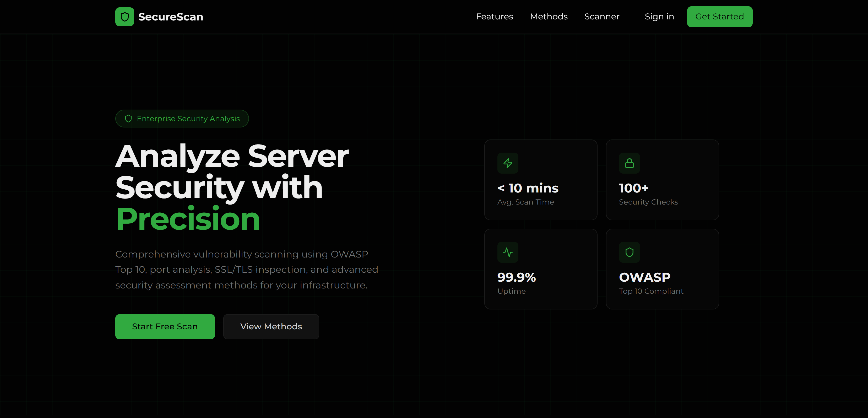The height and width of the screenshot is (418, 868).
Task: Click the '< 10 mins' stat card
Action: coord(540,180)
